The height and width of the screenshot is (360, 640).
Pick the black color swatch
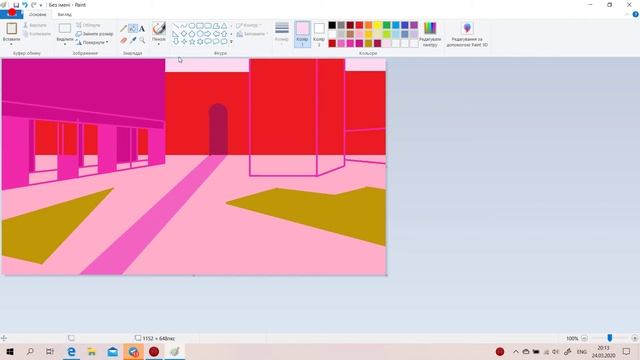[x=332, y=25]
